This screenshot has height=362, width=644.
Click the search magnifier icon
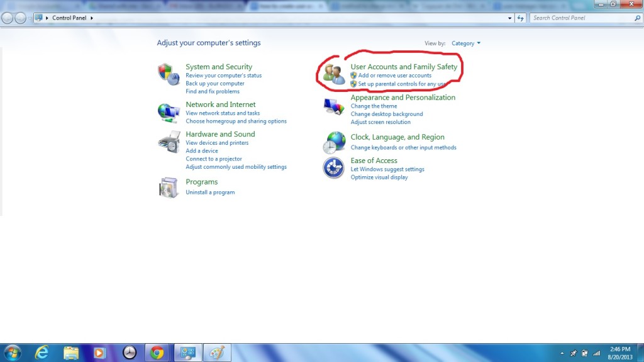pyautogui.click(x=638, y=18)
